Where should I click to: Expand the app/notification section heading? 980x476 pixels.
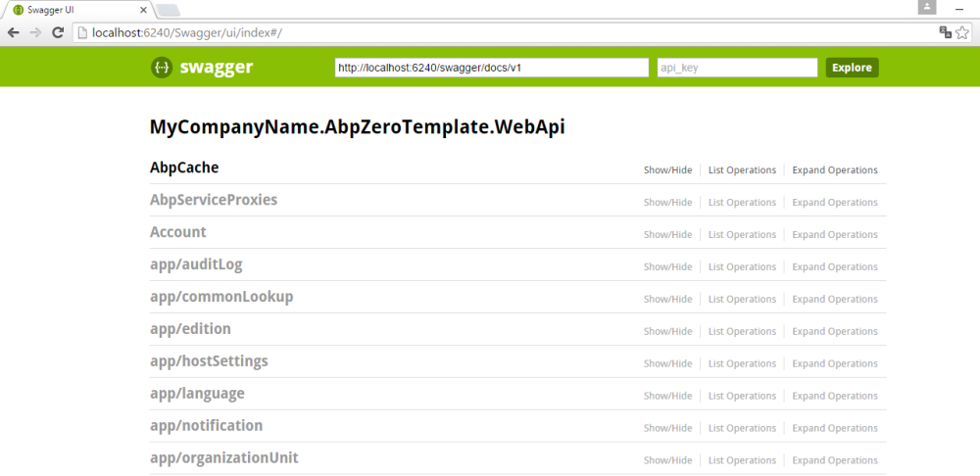click(206, 425)
